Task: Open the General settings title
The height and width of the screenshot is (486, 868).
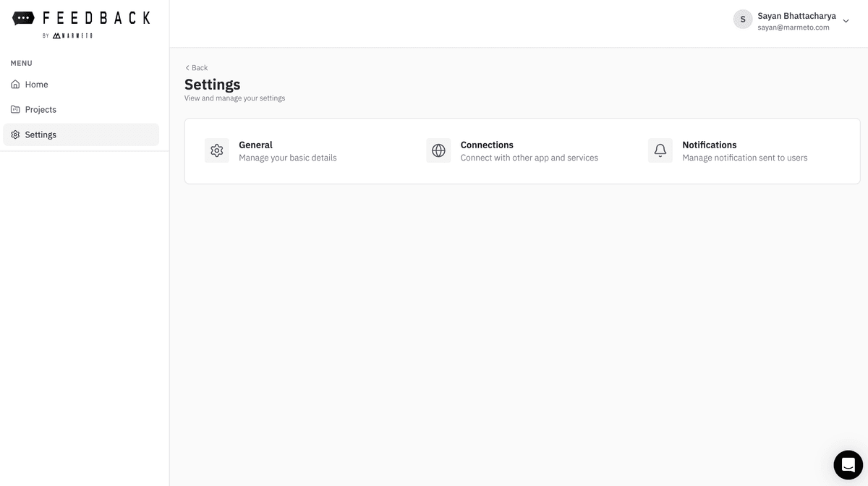Action: click(x=255, y=145)
